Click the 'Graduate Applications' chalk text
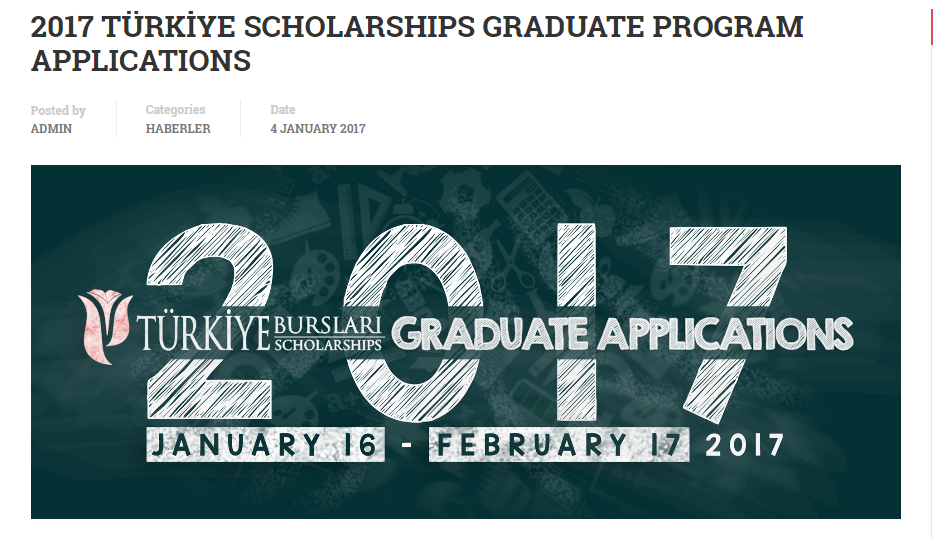This screenshot has width=933, height=538. point(622,334)
